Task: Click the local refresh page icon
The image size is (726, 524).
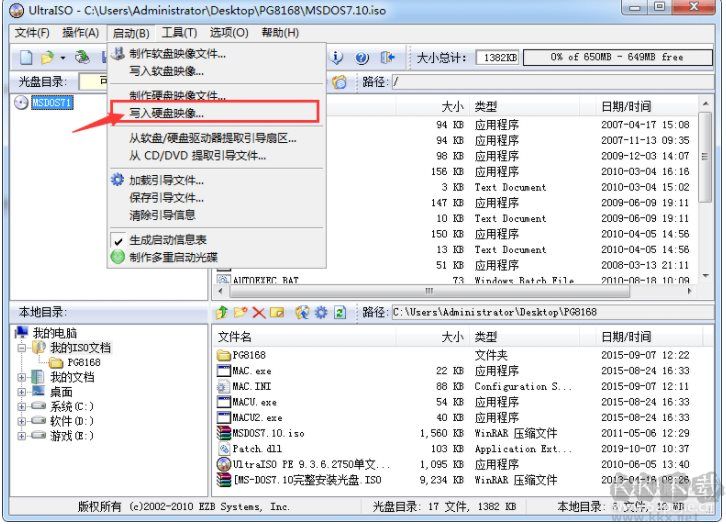Action: point(340,313)
